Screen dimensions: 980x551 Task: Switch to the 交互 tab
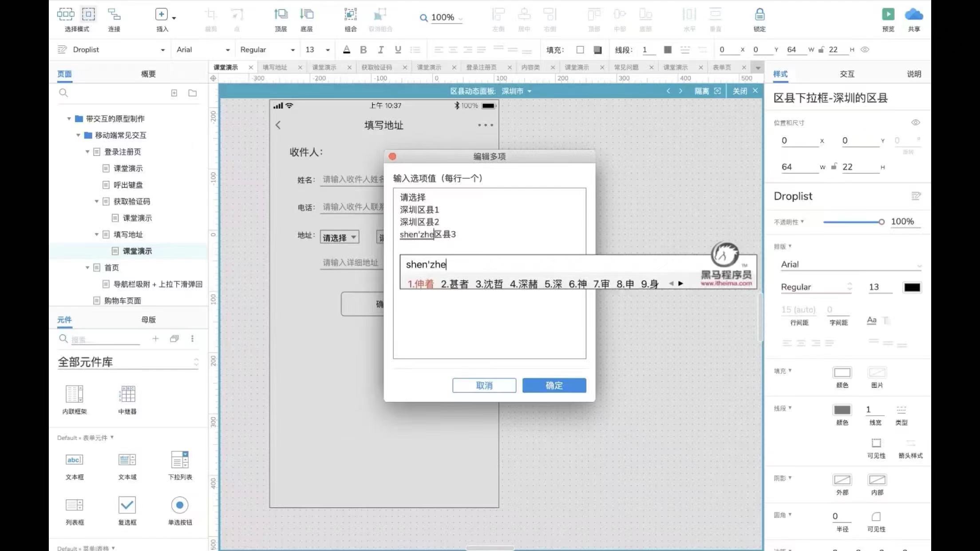tap(847, 74)
